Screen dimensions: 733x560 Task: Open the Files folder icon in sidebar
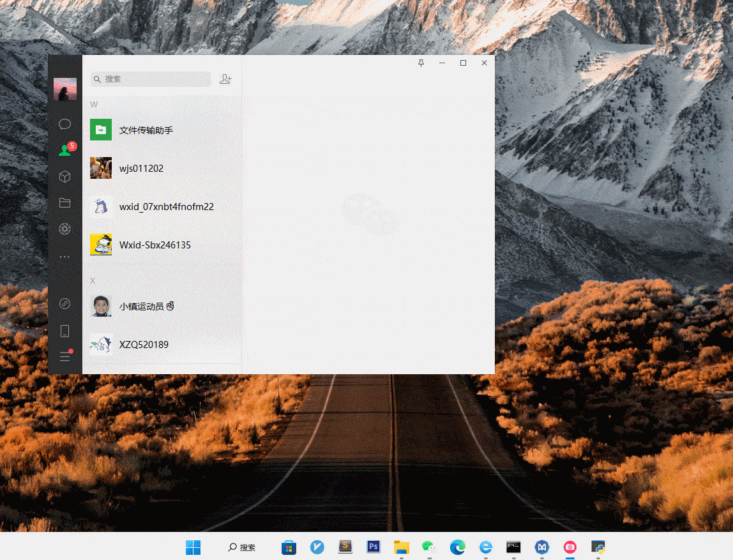point(64,203)
